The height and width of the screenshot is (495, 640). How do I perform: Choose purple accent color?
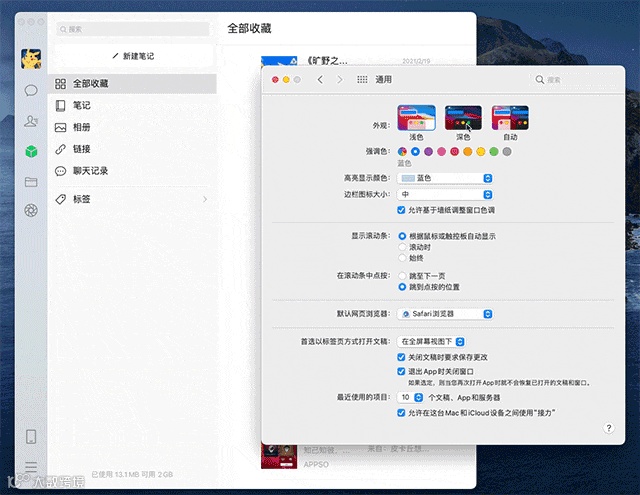[429, 152]
